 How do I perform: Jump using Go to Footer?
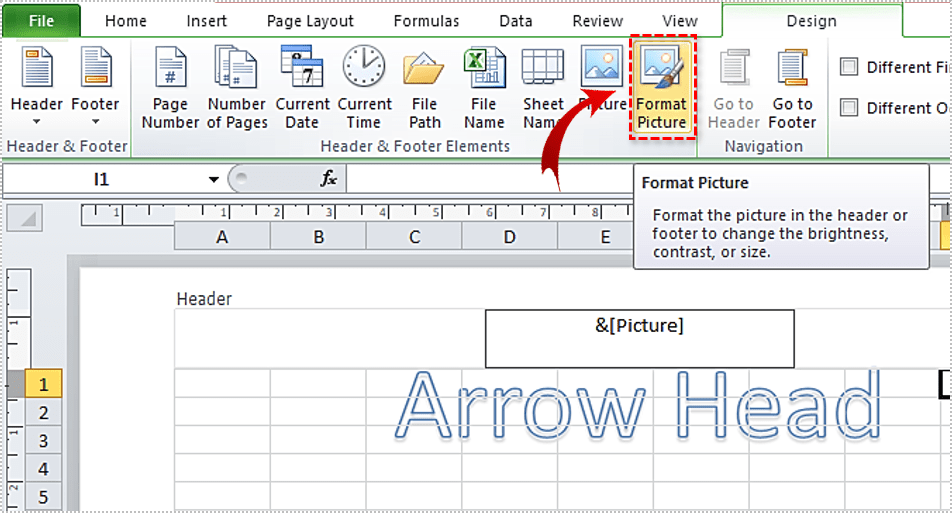coord(792,88)
